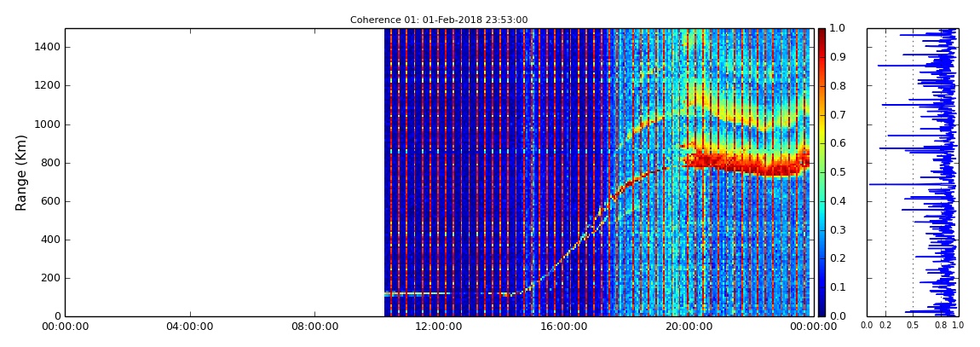The width and height of the screenshot is (980, 347).
Task: Click the 08:00:00 time axis label
Action: (314, 327)
